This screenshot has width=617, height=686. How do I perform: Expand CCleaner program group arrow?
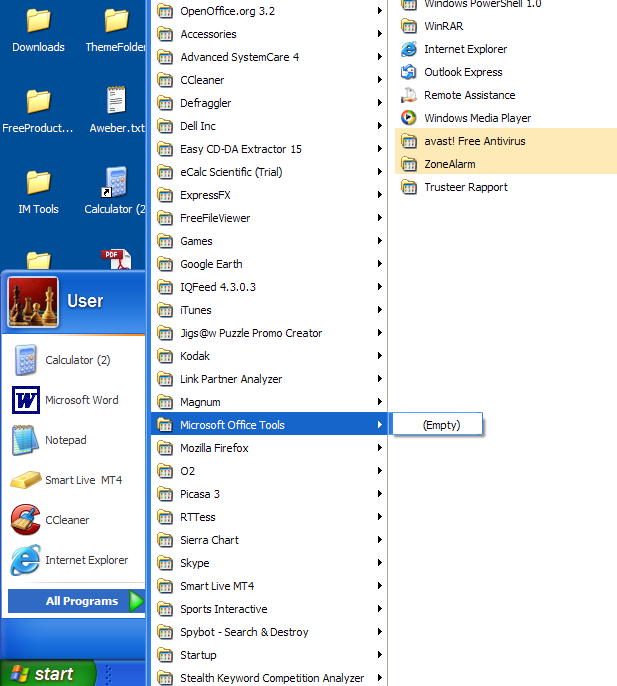click(380, 80)
